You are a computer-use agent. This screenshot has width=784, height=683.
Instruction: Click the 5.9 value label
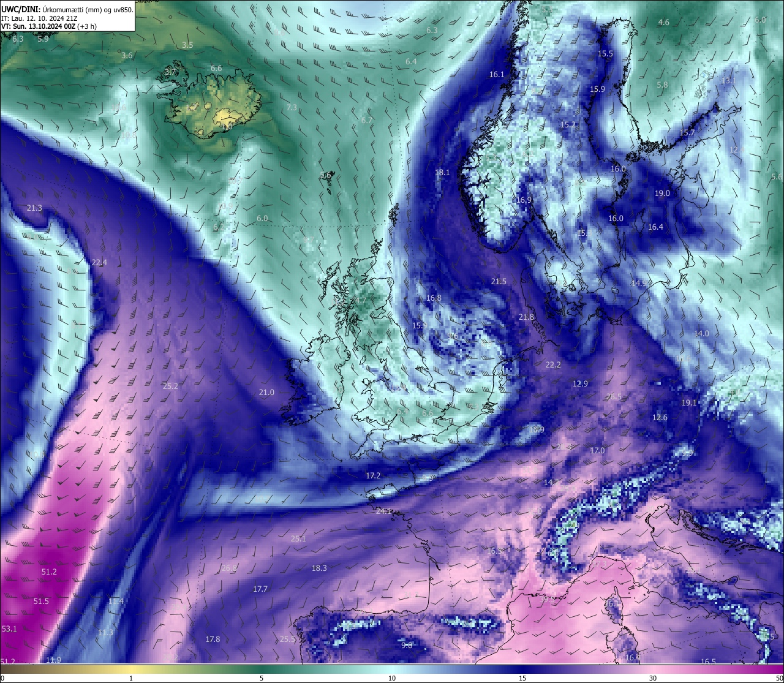coord(43,39)
